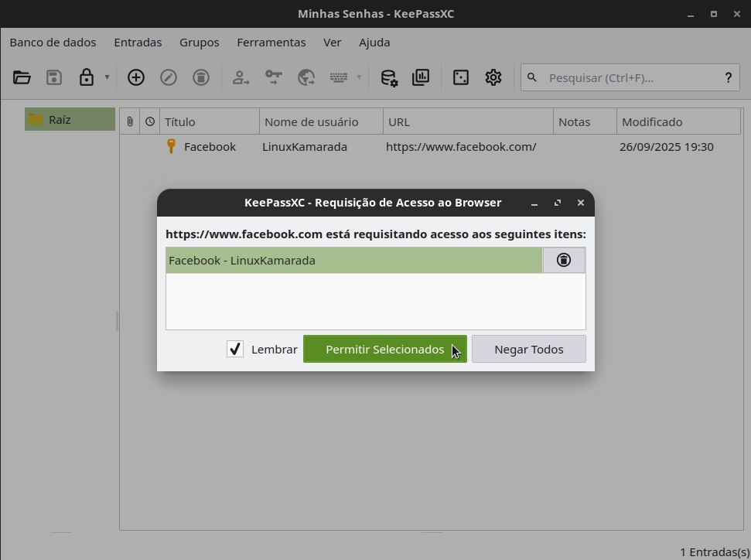Sort entries by Notas column

pyautogui.click(x=585, y=121)
